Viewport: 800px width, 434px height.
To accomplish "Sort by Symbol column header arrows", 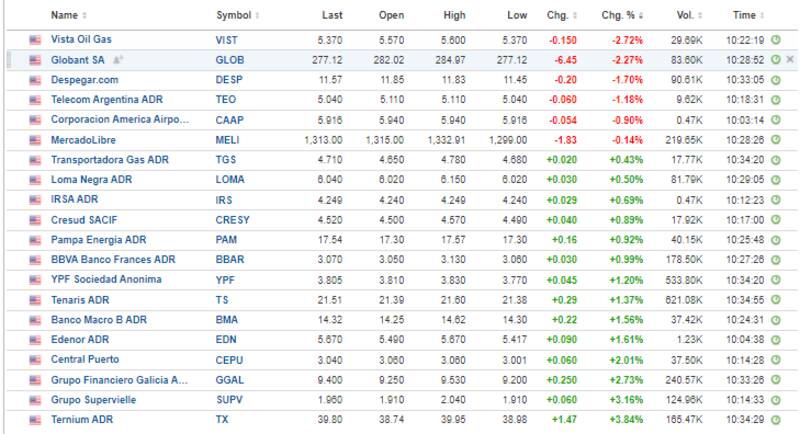I will coord(258,16).
